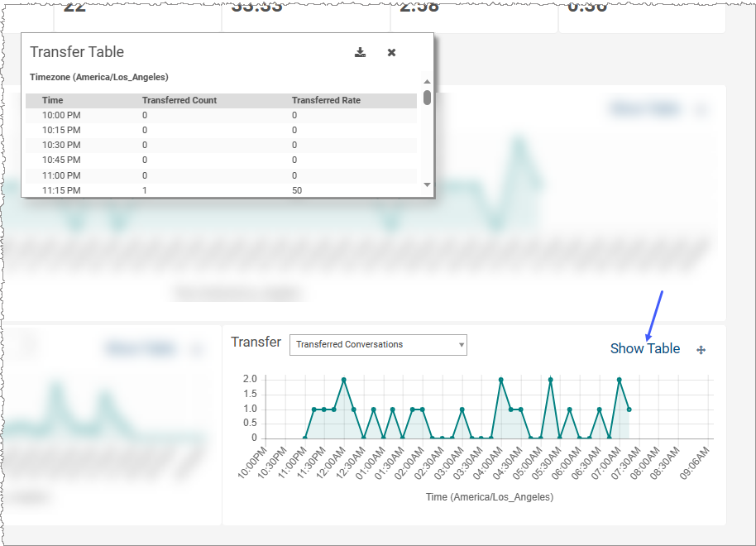This screenshot has height=546, width=756.
Task: Click Show Table link in Transfer panel
Action: [x=644, y=348]
